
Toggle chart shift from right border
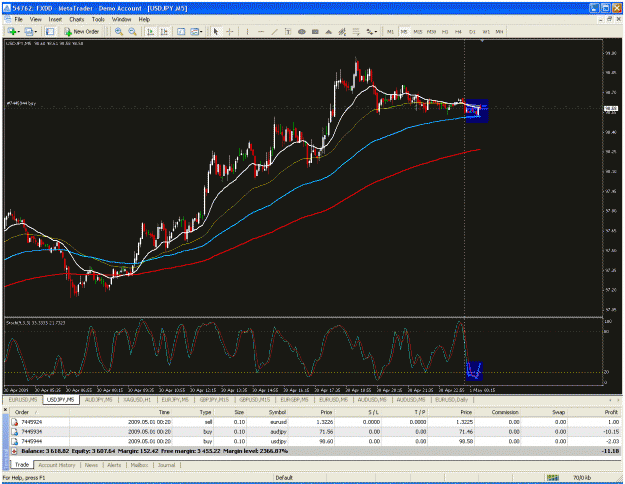pyautogui.click(x=164, y=31)
